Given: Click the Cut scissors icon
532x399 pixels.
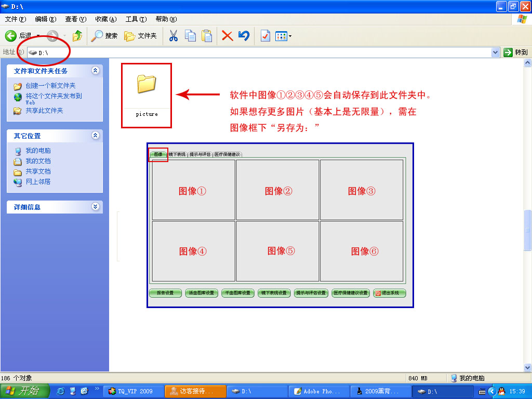Looking at the screenshot, I should click(174, 36).
